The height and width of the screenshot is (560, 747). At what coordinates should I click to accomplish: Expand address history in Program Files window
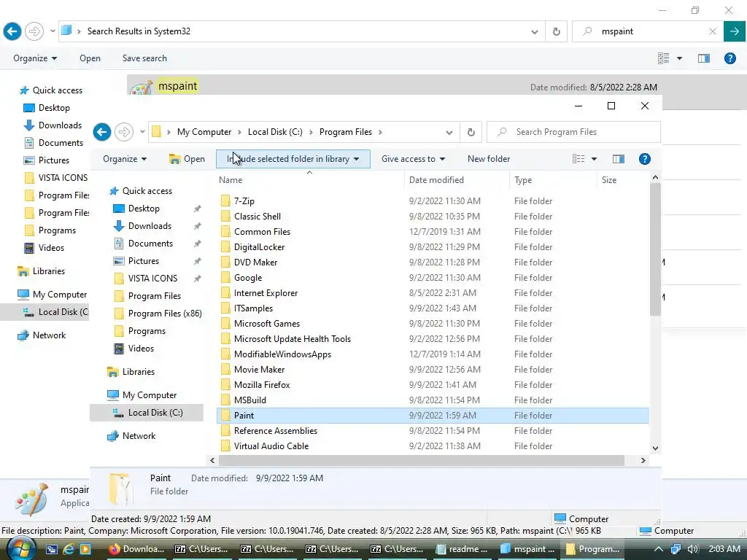[449, 133]
